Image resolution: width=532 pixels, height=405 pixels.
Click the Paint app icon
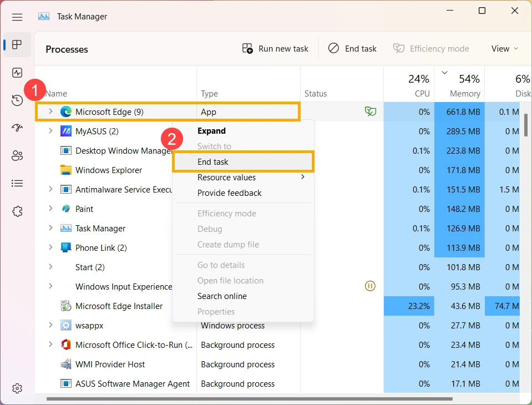pyautogui.click(x=66, y=209)
